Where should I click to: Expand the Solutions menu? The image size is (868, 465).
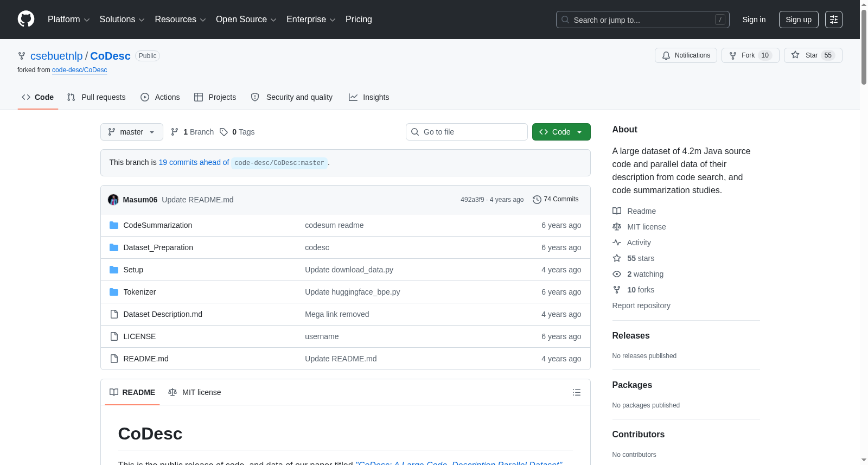(122, 20)
